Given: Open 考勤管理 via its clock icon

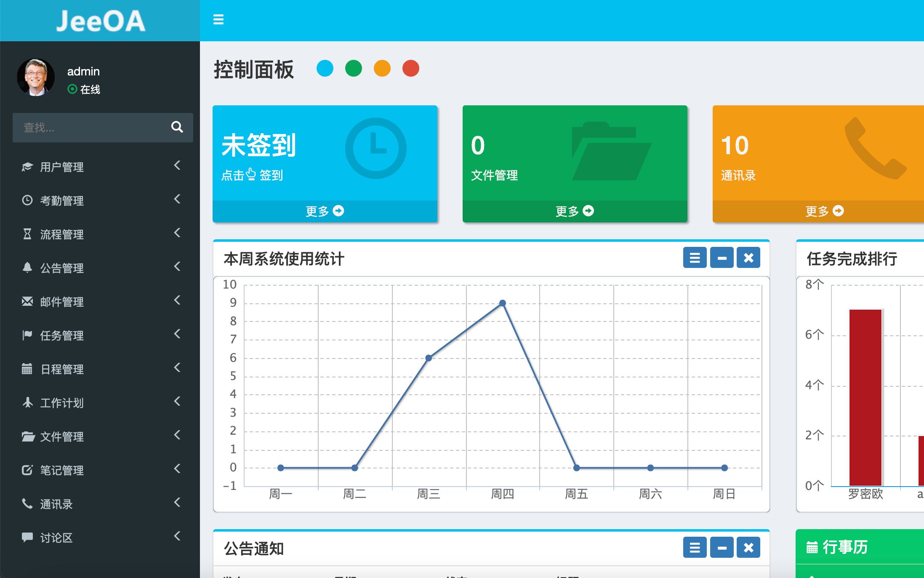Looking at the screenshot, I should pyautogui.click(x=27, y=201).
